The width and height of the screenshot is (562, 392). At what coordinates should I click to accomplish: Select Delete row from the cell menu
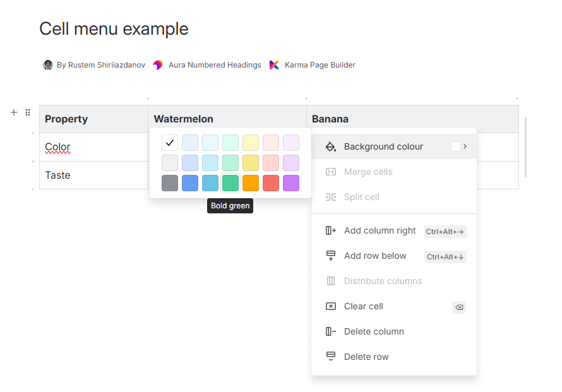click(366, 357)
